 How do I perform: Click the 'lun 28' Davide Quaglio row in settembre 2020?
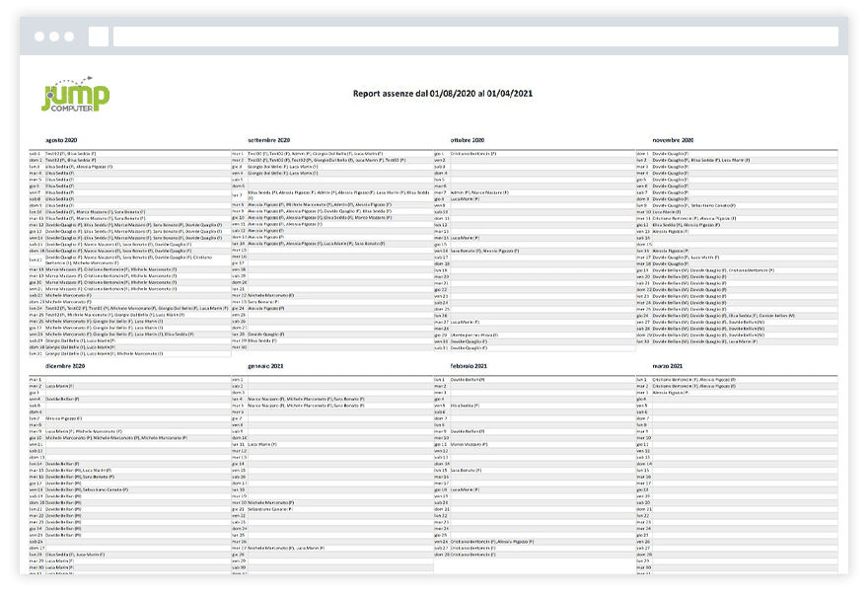point(331,334)
